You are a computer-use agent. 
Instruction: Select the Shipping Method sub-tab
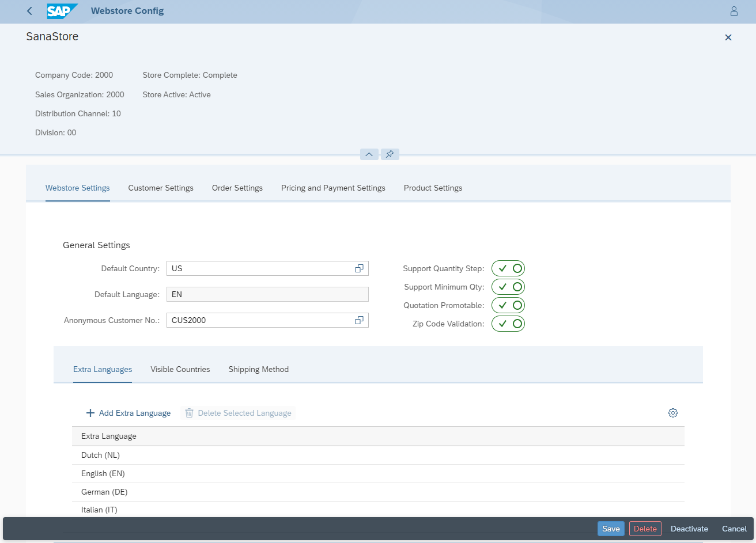coord(259,369)
